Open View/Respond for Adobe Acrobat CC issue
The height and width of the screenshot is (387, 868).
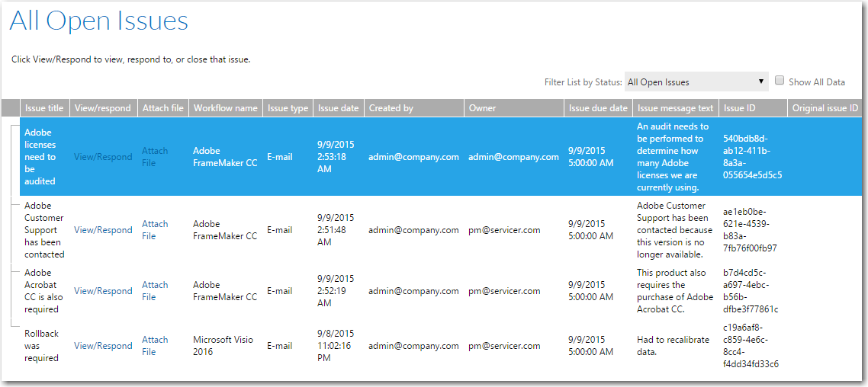tap(103, 291)
